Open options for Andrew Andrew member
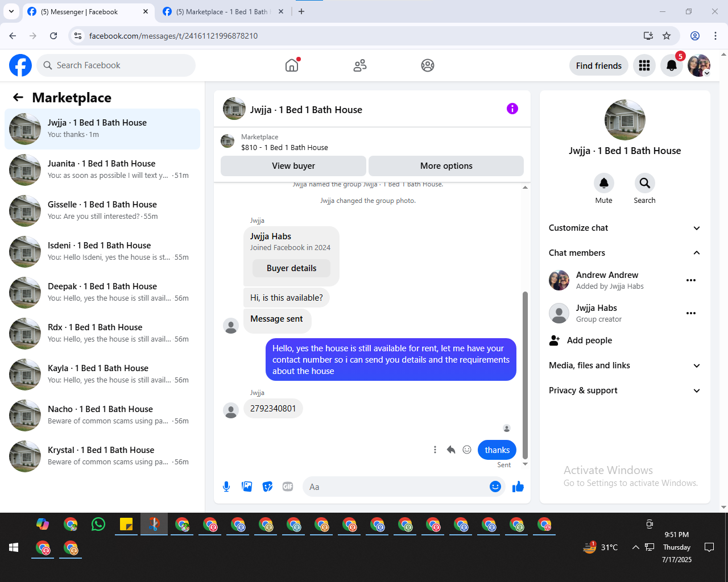728x582 pixels. 691,280
